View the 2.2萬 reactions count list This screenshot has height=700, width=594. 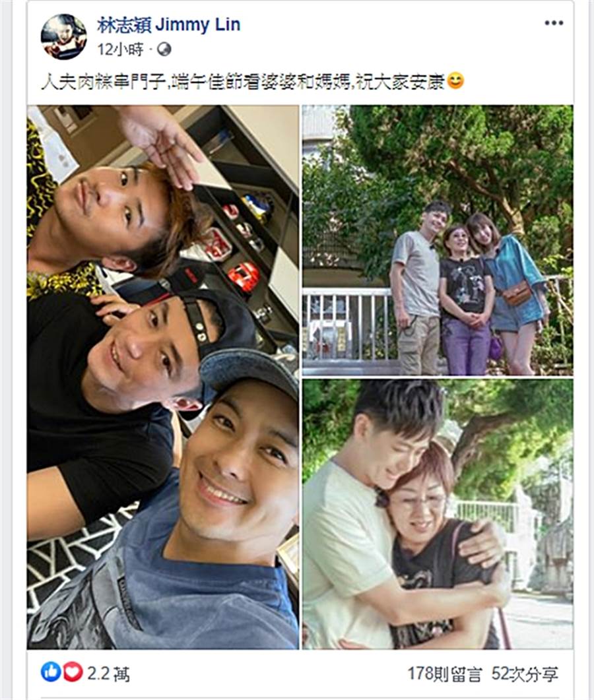[x=108, y=673]
